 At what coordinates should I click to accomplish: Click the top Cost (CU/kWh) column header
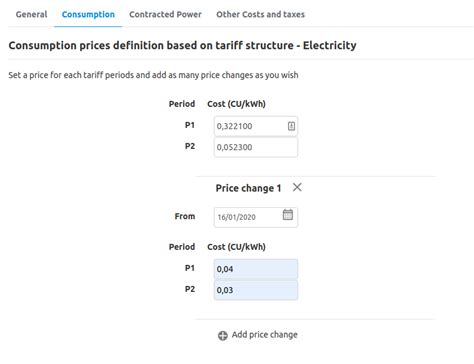tap(236, 104)
